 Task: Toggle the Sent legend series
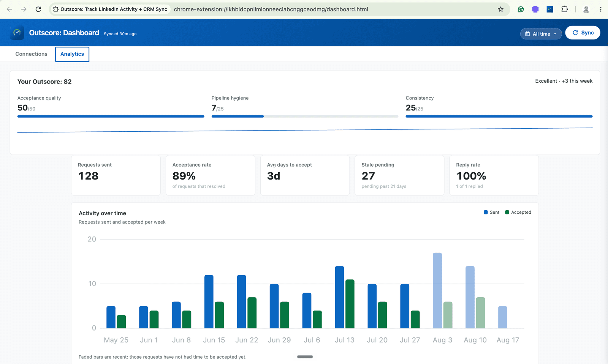tap(491, 212)
